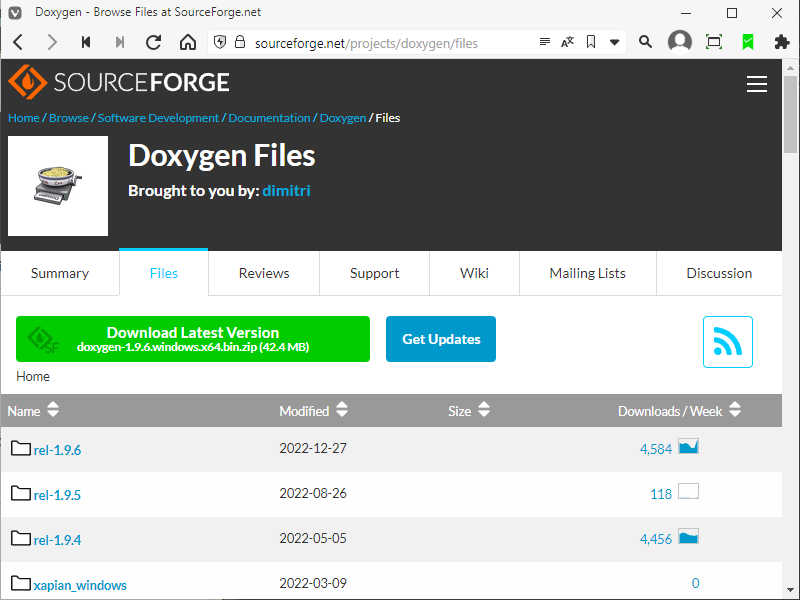Open the Support tab
This screenshot has height=600, width=800.
[x=374, y=273]
